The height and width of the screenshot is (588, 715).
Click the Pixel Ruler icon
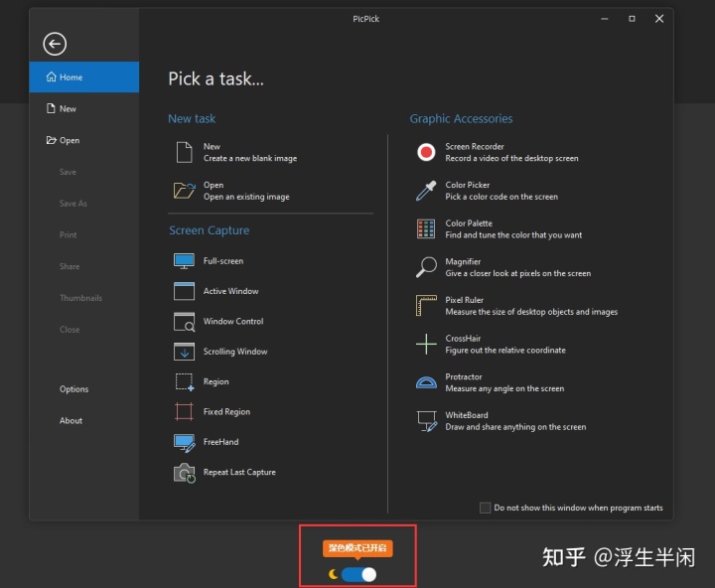pos(426,306)
